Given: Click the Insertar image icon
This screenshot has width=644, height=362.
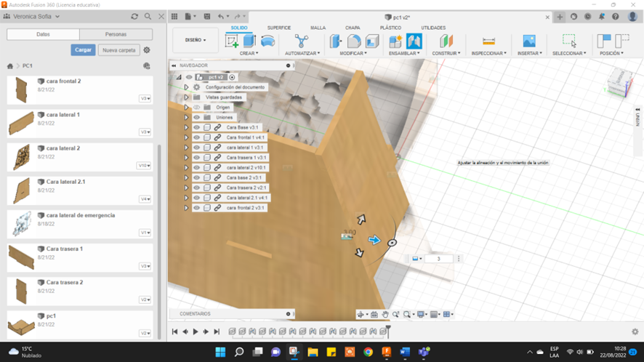Looking at the screenshot, I should tap(529, 41).
